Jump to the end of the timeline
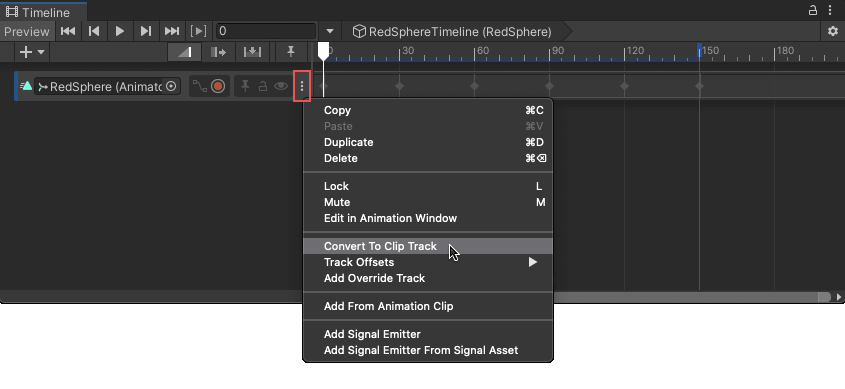The width and height of the screenshot is (845, 389). (171, 31)
